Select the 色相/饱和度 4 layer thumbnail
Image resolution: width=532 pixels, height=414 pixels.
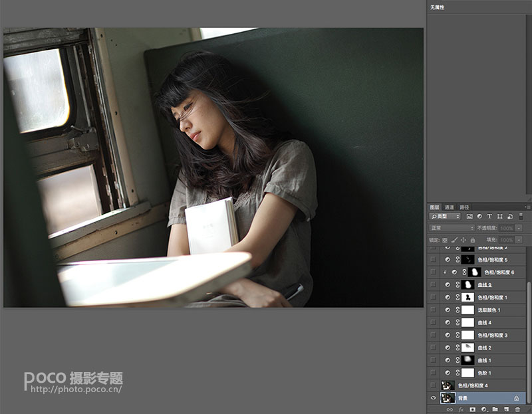pos(448,385)
